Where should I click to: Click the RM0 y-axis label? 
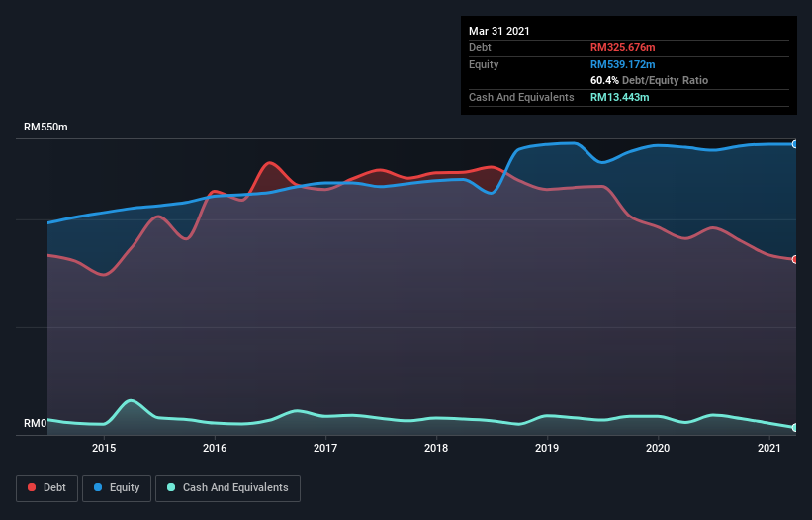pos(36,423)
